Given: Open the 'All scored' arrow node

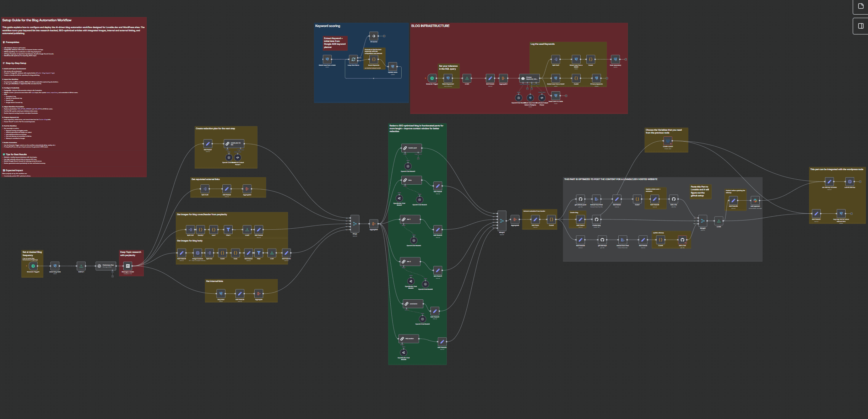Looking at the screenshot, I should (374, 36).
